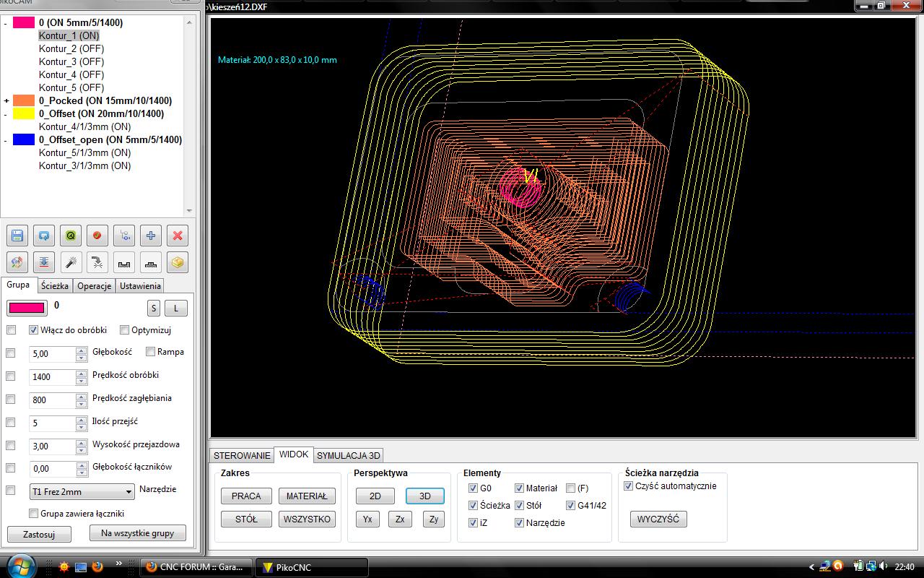Toggle the Ścieżka elements checkbox
The image size is (924, 578).
pos(473,506)
